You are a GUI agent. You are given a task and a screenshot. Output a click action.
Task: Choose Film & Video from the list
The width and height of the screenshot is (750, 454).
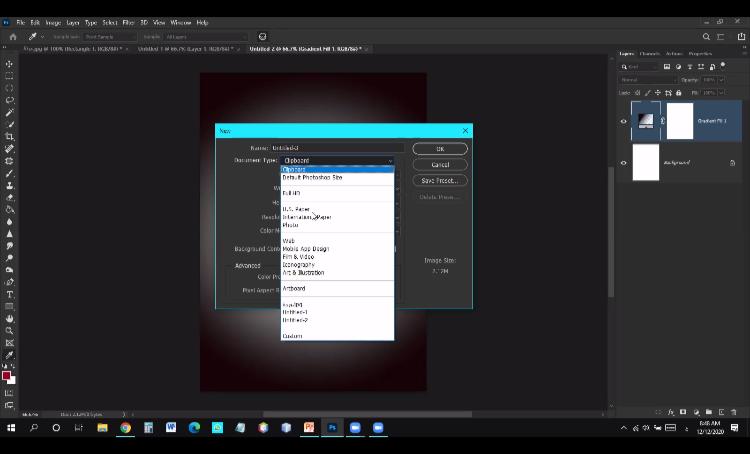(299, 257)
